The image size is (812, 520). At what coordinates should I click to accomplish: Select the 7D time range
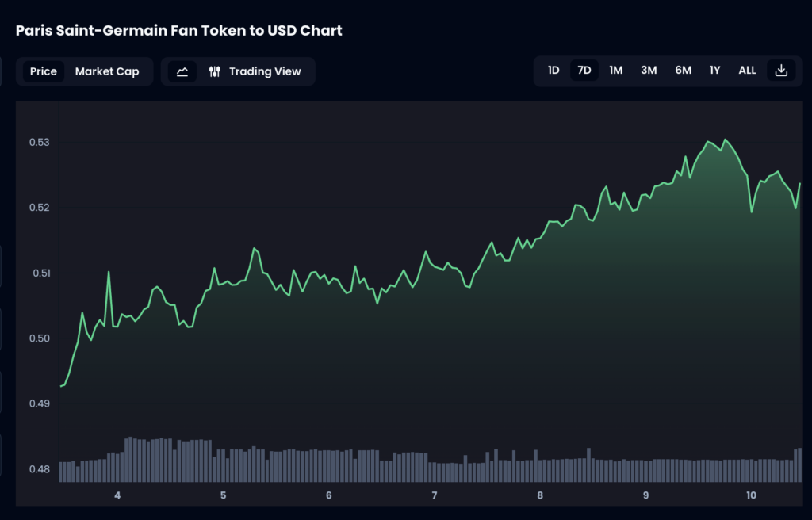click(x=584, y=71)
